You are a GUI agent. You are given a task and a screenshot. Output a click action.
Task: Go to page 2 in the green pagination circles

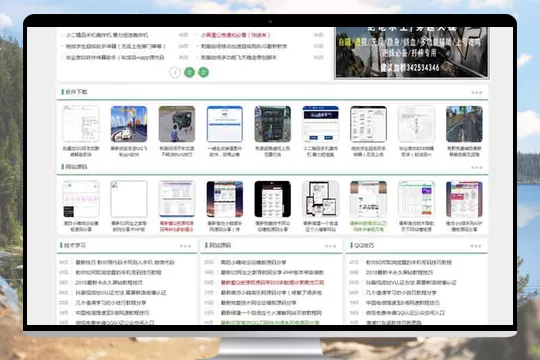(x=189, y=72)
